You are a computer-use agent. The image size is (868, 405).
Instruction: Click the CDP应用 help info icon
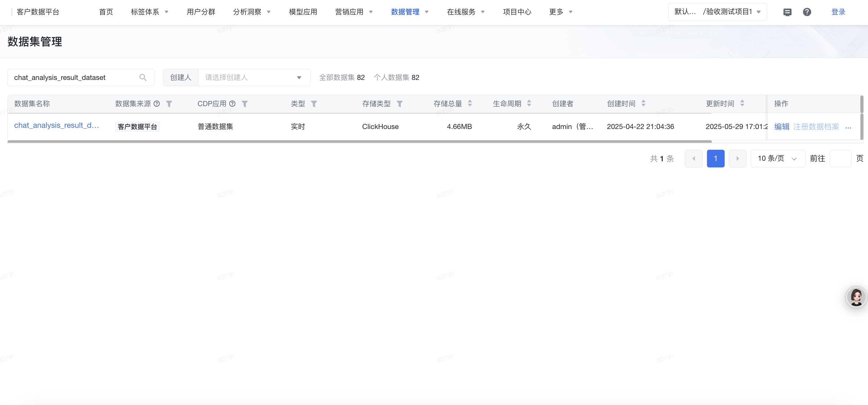(x=232, y=103)
